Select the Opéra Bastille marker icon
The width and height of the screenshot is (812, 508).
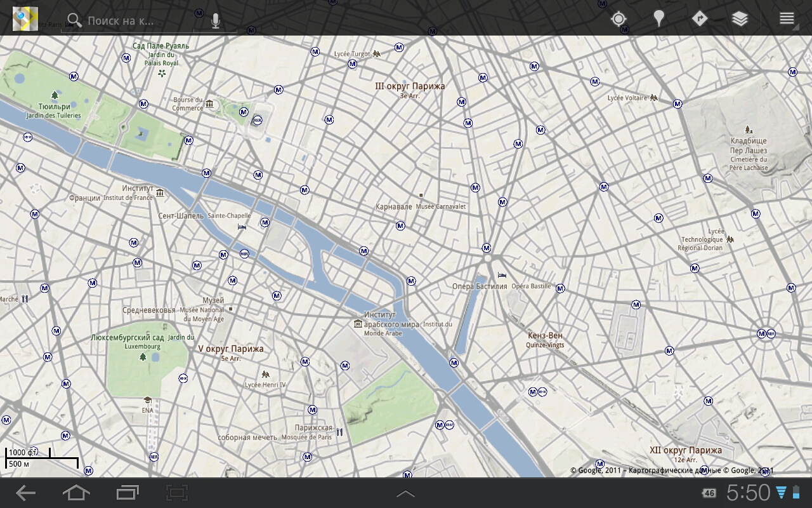pyautogui.click(x=502, y=275)
